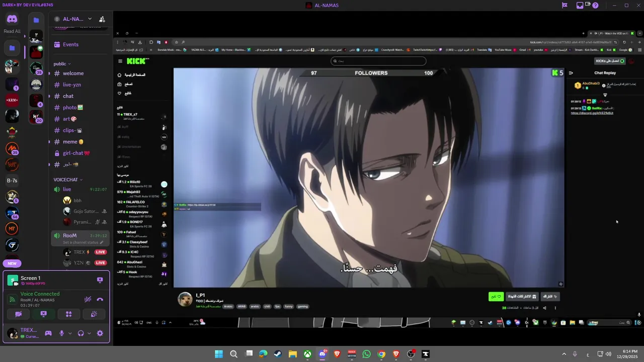Screen dimensions: 644x362
Task: Open the soundboard button
Action: pyautogui.click(x=94, y=314)
